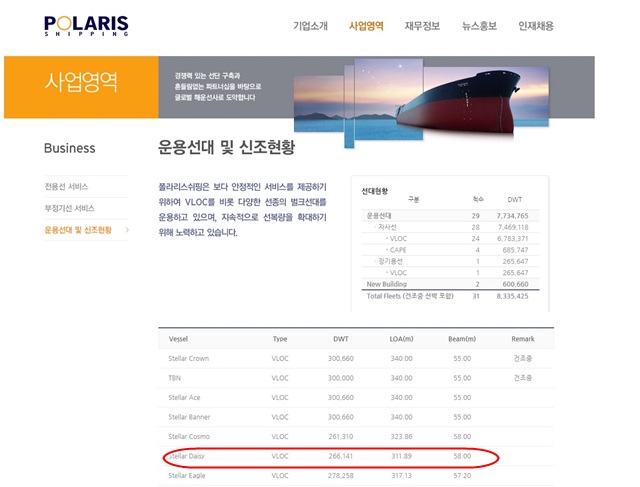Click the 선대현황 table title
This screenshot has height=487, width=640.
[375, 191]
